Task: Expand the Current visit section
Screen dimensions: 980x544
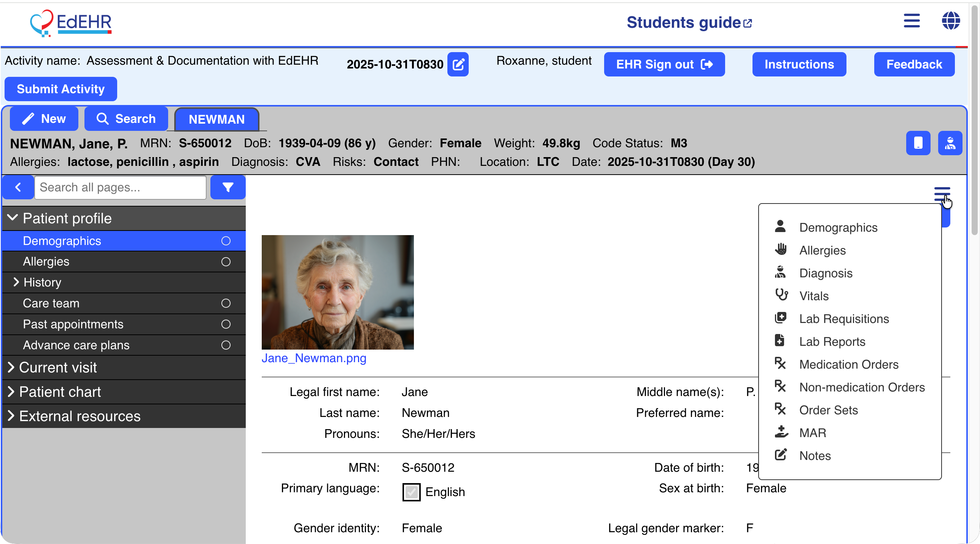Action: pos(11,367)
